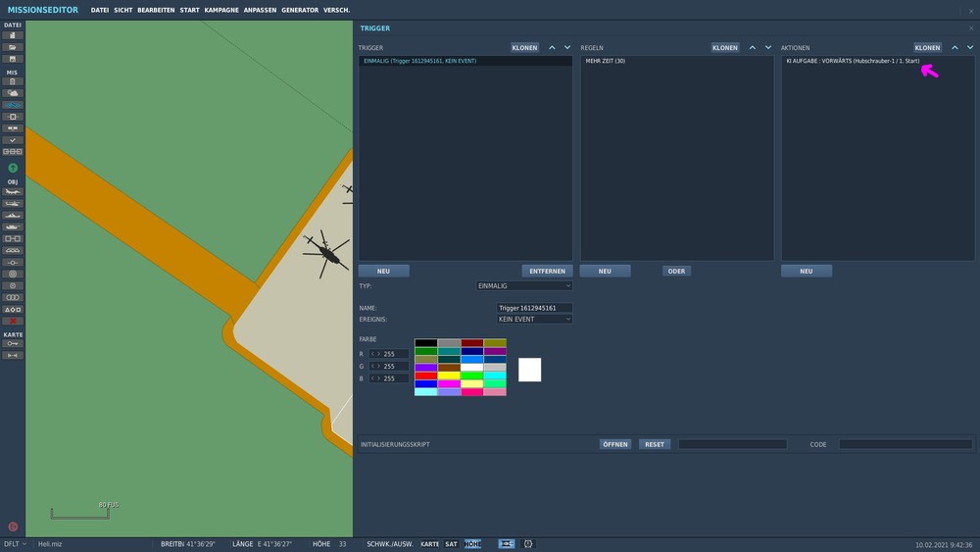980x552 pixels.
Task: Click the save mission icon in DATEI section
Action: [13, 59]
